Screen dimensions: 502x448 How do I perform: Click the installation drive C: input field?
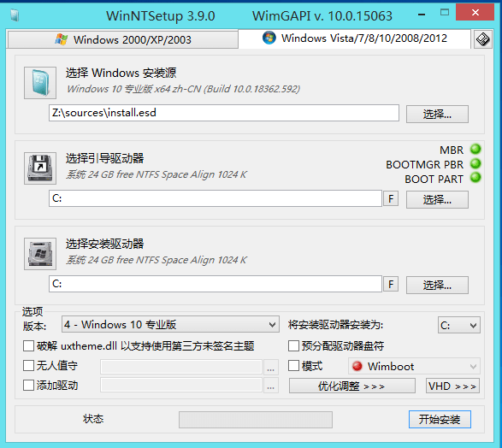click(216, 284)
